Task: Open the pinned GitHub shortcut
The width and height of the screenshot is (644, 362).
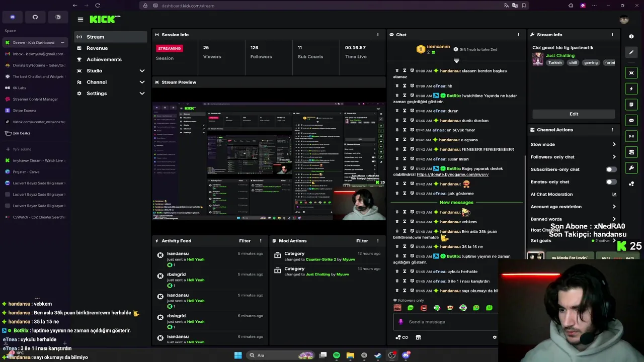Action: coord(35,17)
